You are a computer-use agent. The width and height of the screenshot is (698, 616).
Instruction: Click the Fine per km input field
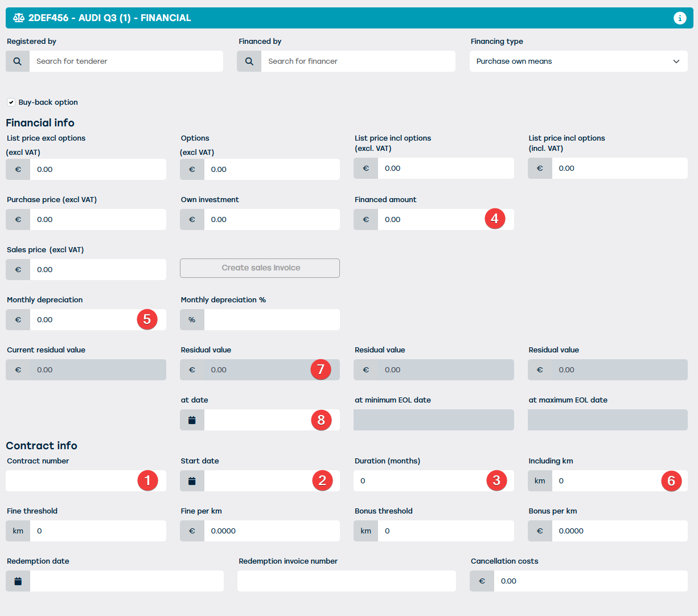tap(272, 531)
